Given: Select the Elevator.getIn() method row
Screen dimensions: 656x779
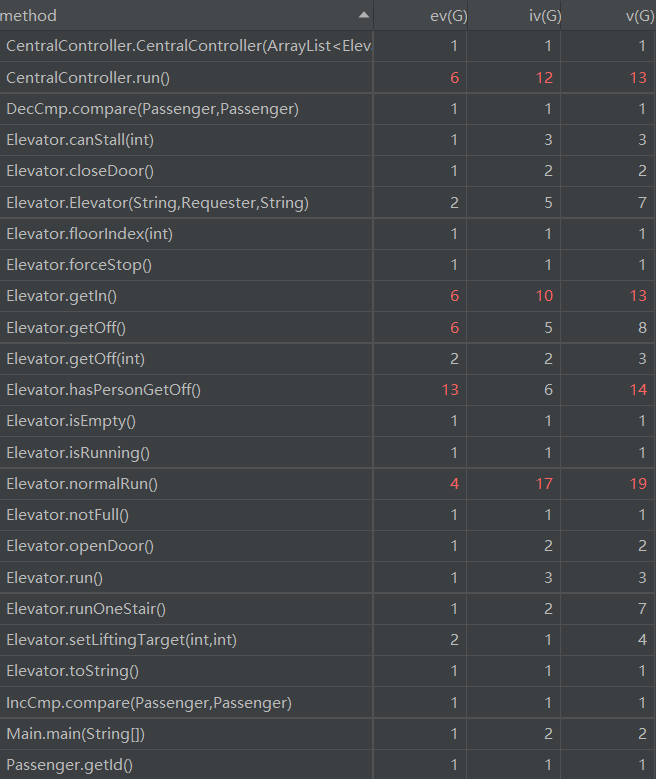Looking at the screenshot, I should pos(328,296).
